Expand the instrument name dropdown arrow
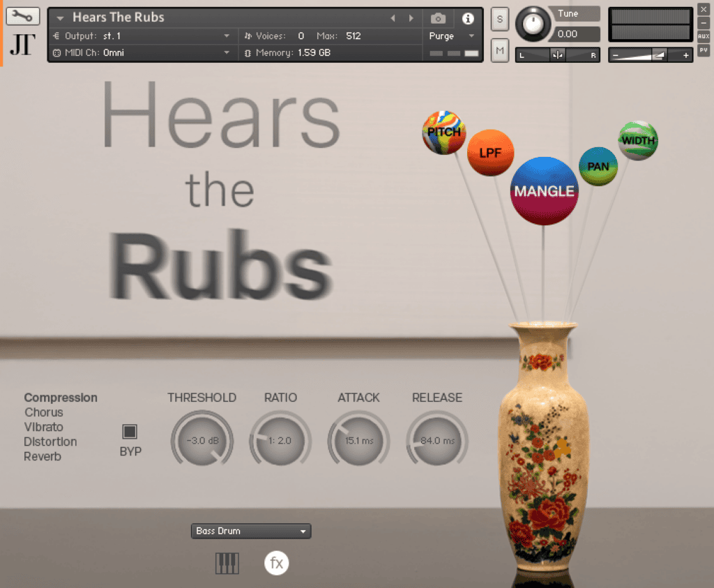This screenshot has width=714, height=588. coord(60,18)
